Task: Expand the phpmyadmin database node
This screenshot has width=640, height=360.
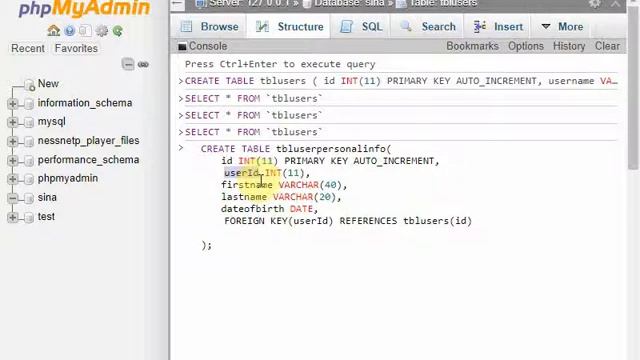Action: pyautogui.click(x=13, y=179)
